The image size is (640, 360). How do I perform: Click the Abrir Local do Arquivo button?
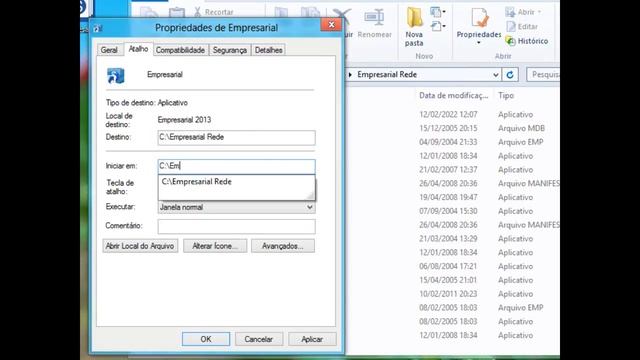(x=140, y=246)
